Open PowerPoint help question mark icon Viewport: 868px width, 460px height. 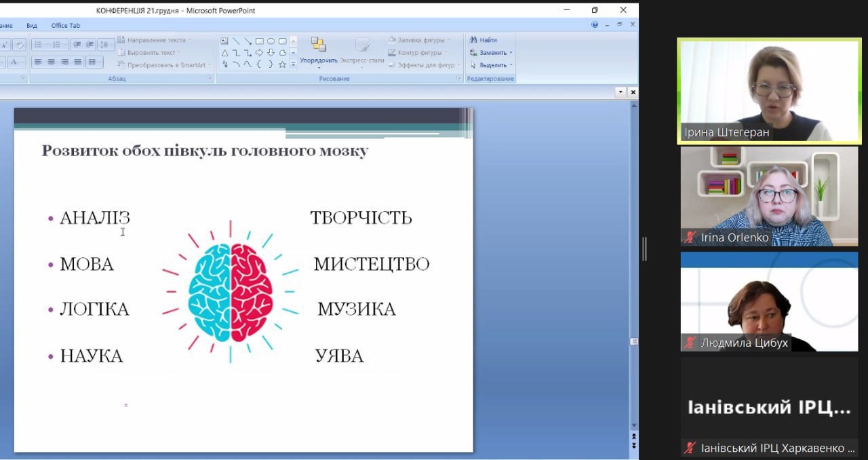(x=595, y=24)
